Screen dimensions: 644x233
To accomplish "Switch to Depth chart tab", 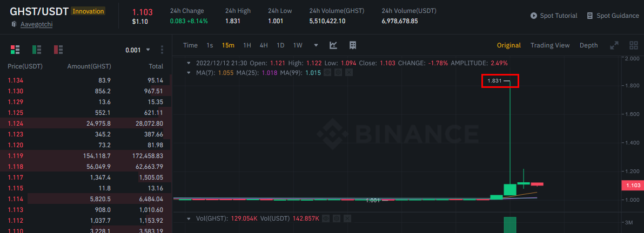I will pos(588,45).
